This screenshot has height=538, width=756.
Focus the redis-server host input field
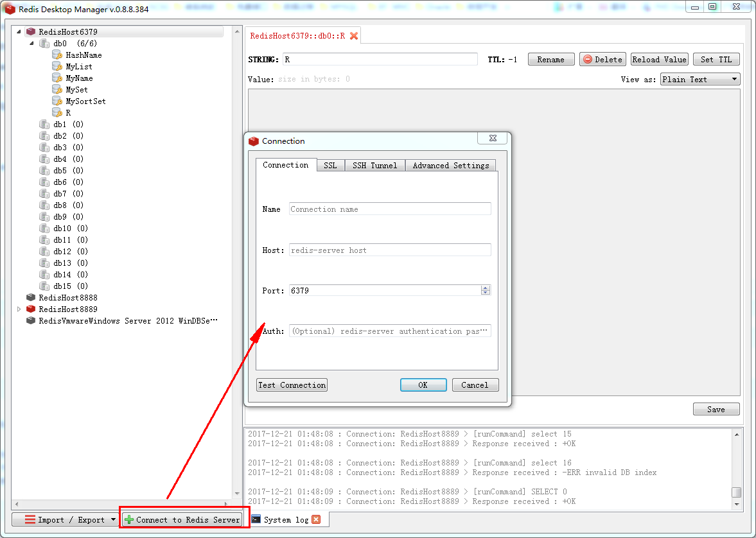pos(390,250)
